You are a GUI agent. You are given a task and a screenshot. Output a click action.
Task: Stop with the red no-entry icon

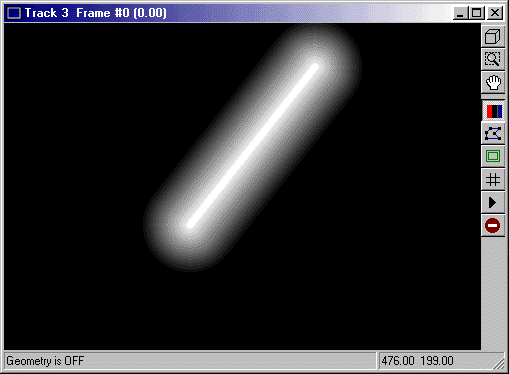493,226
